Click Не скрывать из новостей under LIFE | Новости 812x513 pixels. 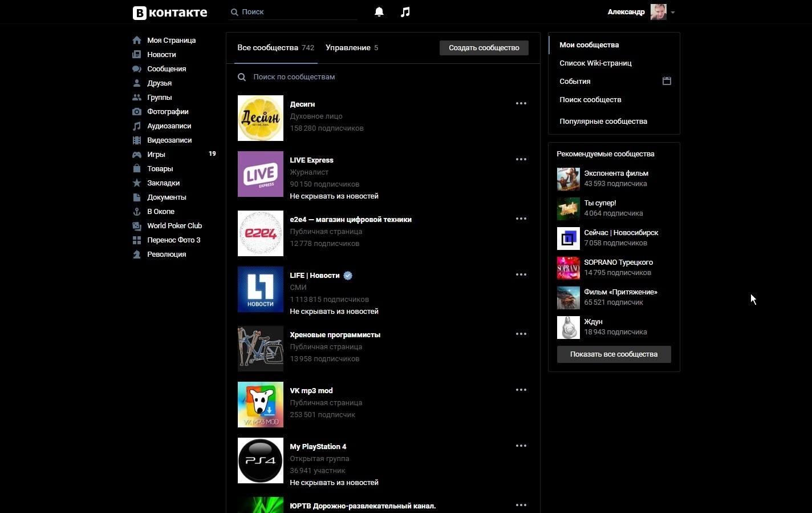[334, 311]
